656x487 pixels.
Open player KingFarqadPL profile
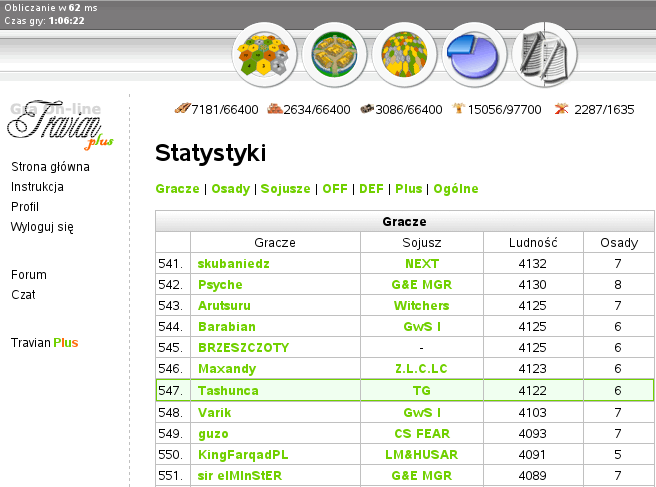coord(243,455)
